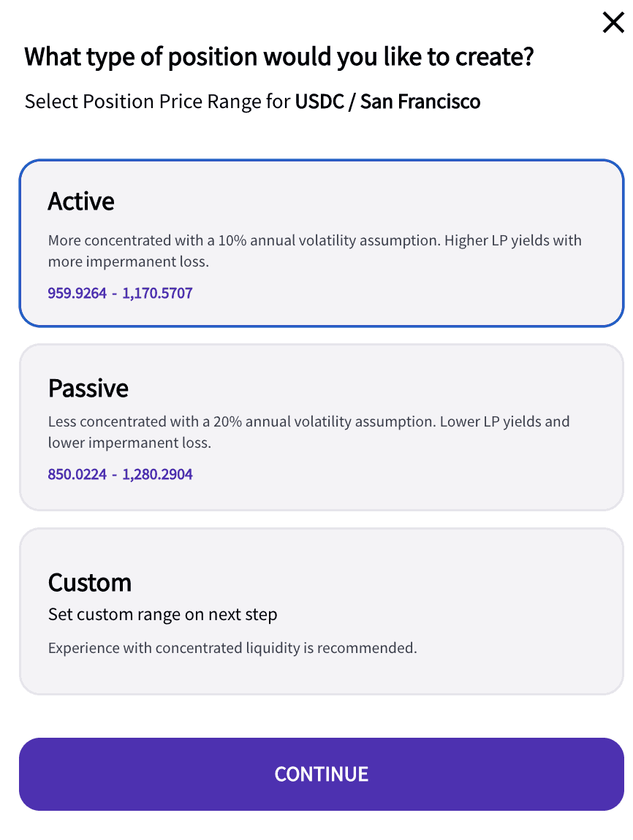The width and height of the screenshot is (633, 840).
Task: Click the concentrated liquidity experience recommendation note
Action: [x=232, y=648]
